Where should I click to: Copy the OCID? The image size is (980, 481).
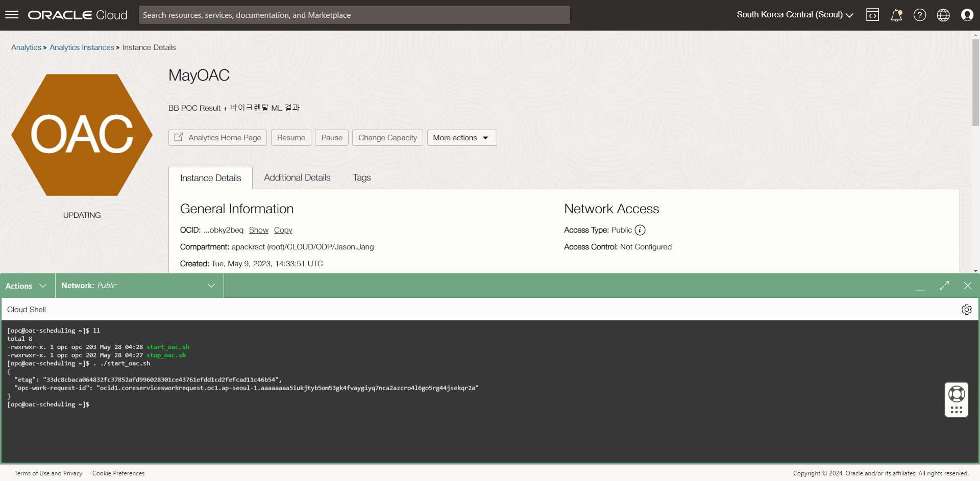[283, 230]
